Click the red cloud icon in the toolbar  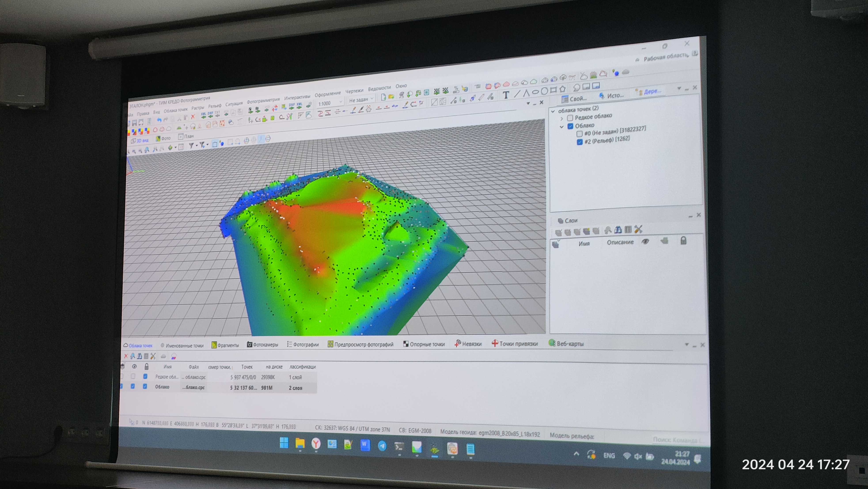506,84
